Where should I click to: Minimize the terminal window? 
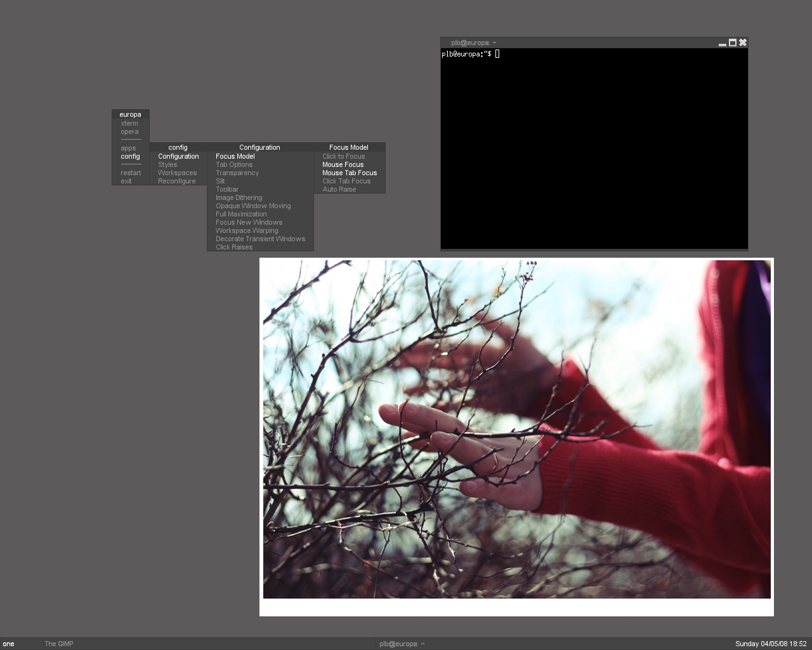click(x=723, y=43)
